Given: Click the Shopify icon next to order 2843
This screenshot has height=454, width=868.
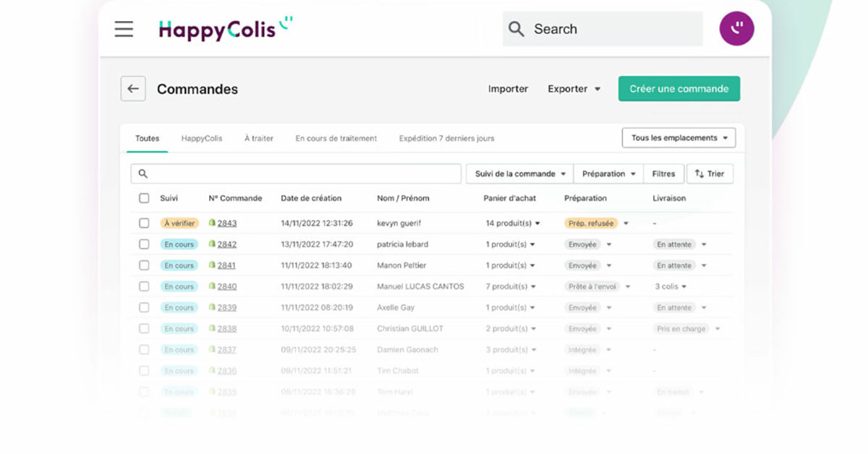Looking at the screenshot, I should (213, 223).
